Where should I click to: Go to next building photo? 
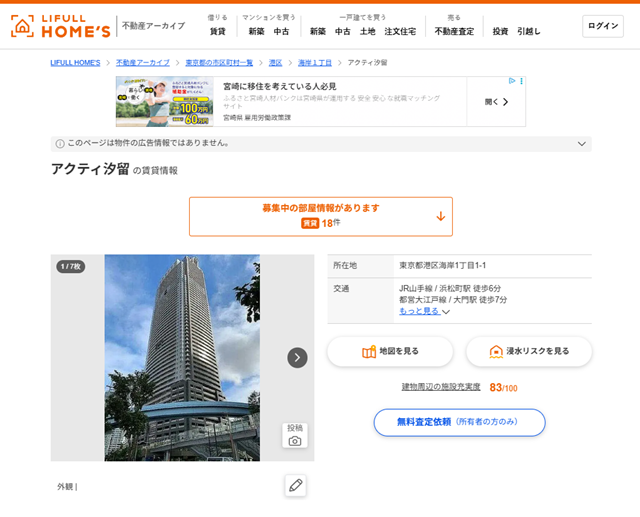point(297,358)
